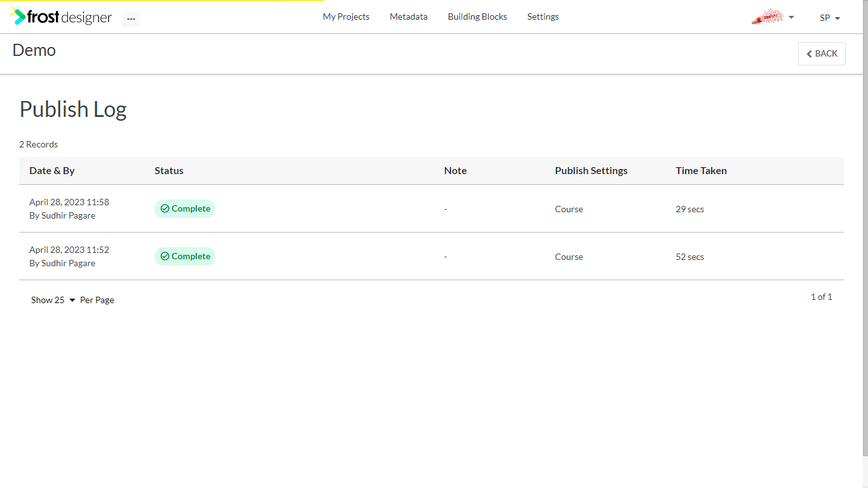The width and height of the screenshot is (868, 488).
Task: Open the organization logo dropdown
Action: 773,17
